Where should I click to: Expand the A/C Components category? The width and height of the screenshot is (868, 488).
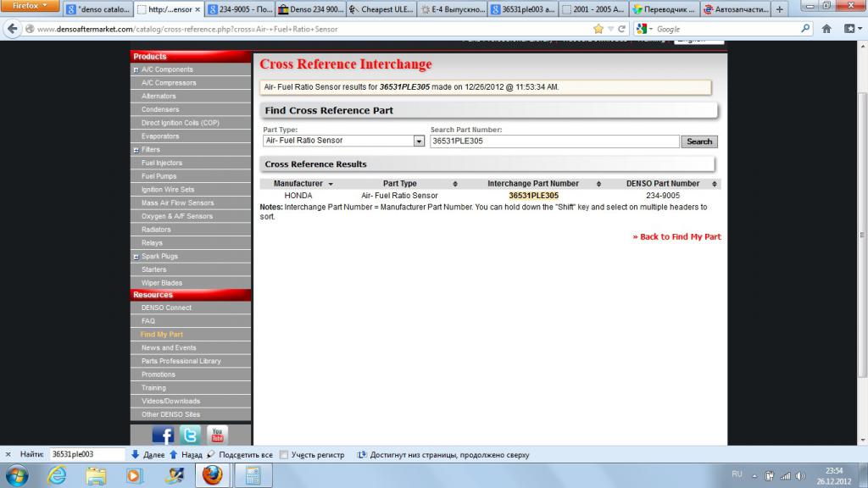tap(136, 69)
